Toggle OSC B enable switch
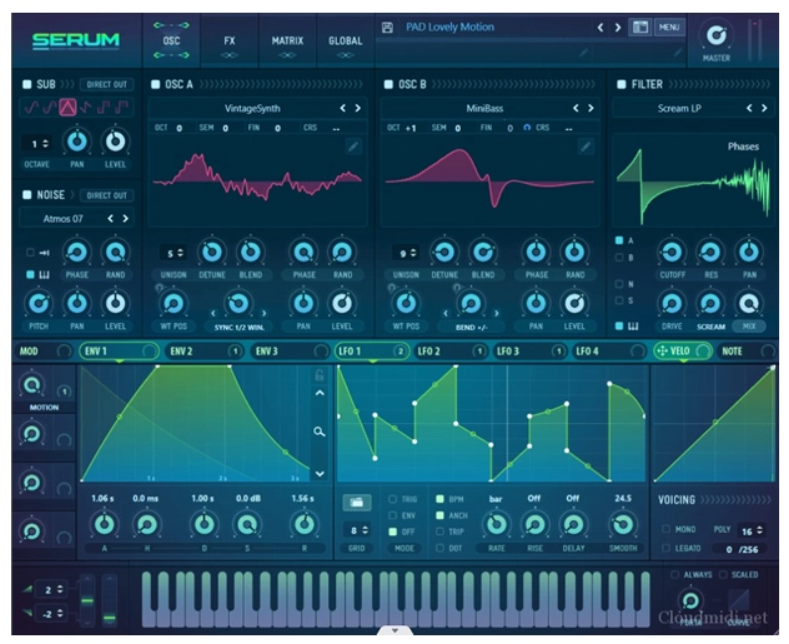 (388, 85)
